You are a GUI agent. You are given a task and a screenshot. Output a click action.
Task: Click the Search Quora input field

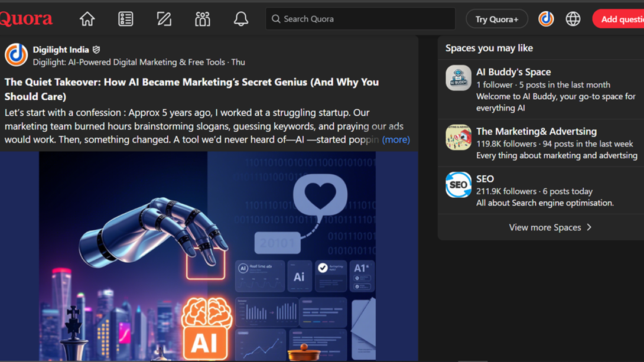pyautogui.click(x=359, y=18)
